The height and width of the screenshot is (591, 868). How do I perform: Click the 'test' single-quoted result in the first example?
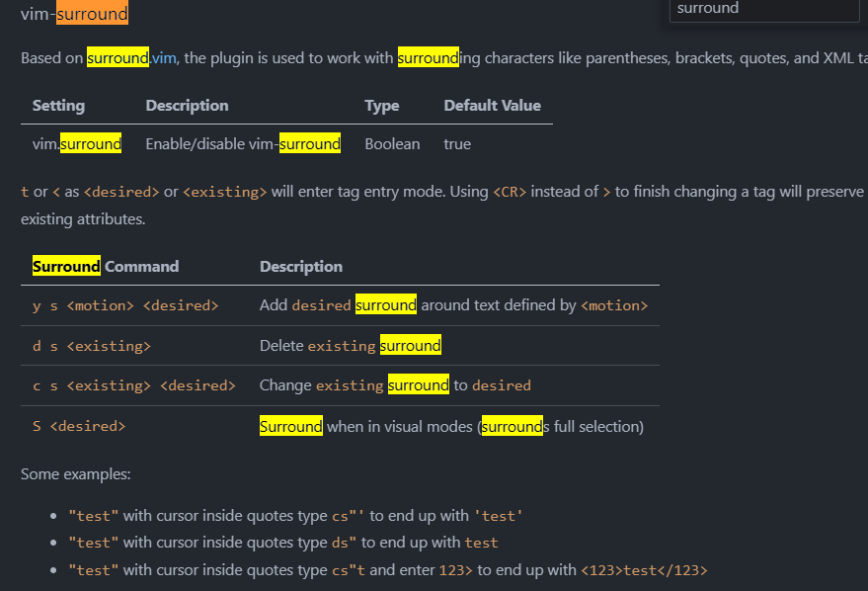pyautogui.click(x=498, y=516)
